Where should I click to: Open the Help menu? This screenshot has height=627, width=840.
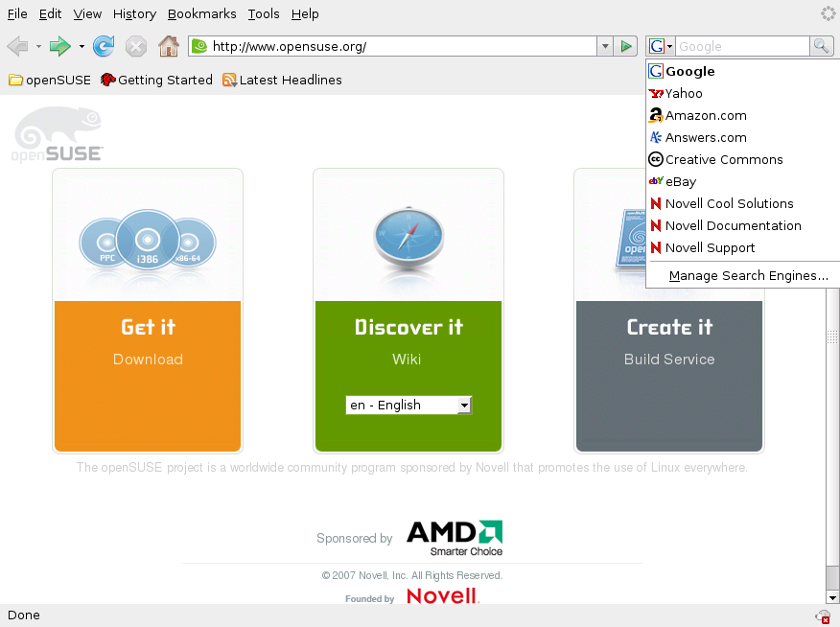coord(305,14)
